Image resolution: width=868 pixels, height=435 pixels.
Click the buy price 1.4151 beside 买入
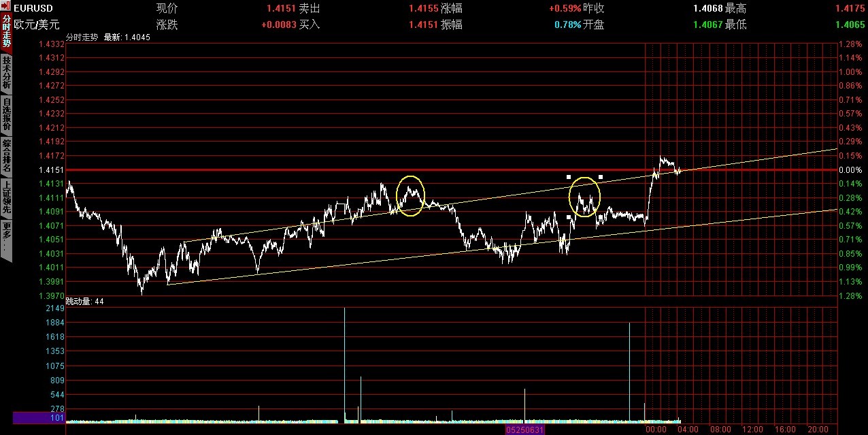(423, 25)
